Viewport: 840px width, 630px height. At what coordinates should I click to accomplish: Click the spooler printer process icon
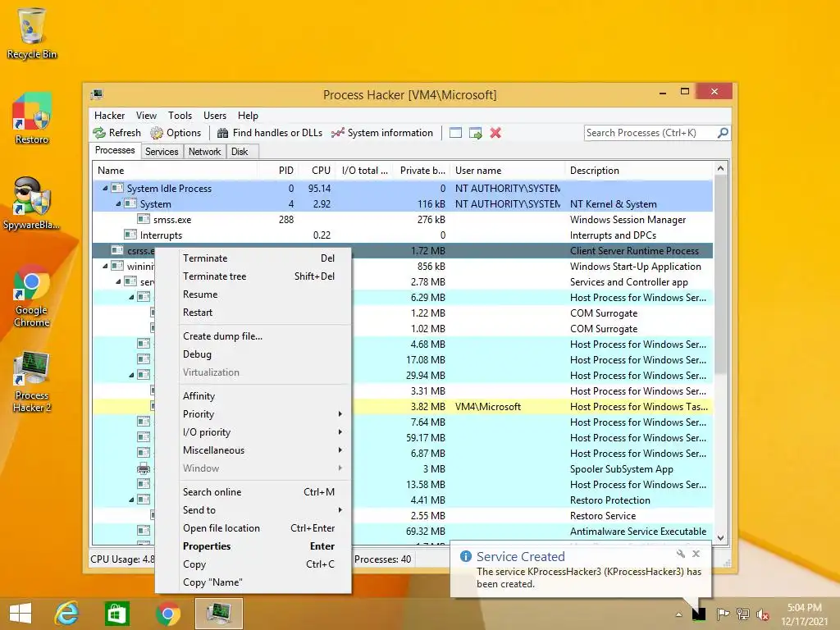coord(143,468)
